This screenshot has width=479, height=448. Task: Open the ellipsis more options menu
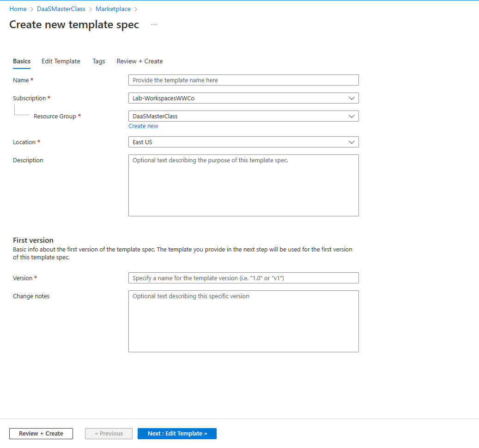[x=154, y=25]
